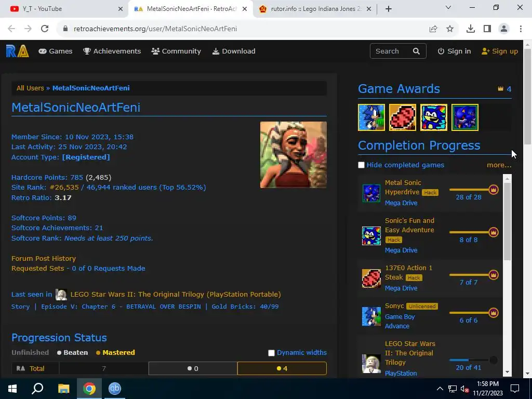532x399 pixels.
Task: Click completion list scrollbar up arrow
Action: tap(507, 179)
